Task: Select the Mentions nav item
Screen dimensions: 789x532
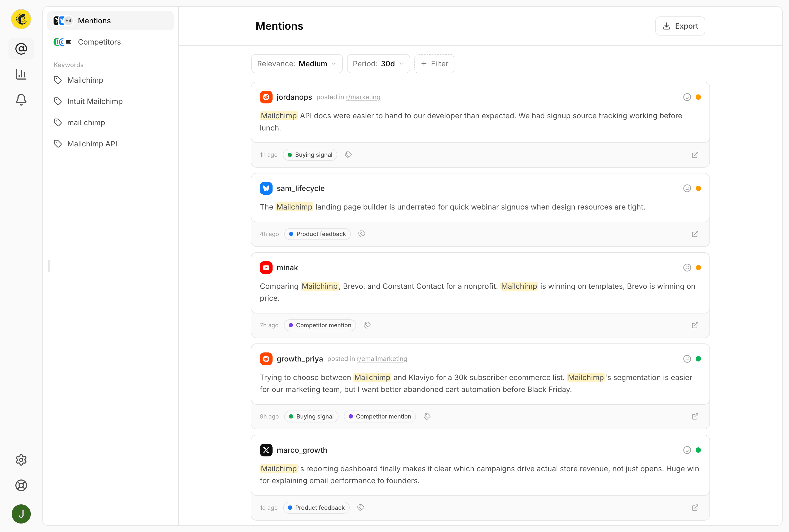Action: pos(111,21)
